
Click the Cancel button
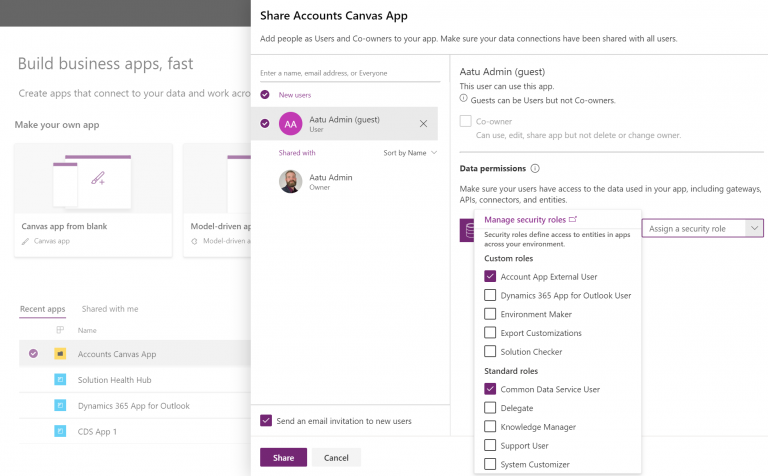pos(336,457)
